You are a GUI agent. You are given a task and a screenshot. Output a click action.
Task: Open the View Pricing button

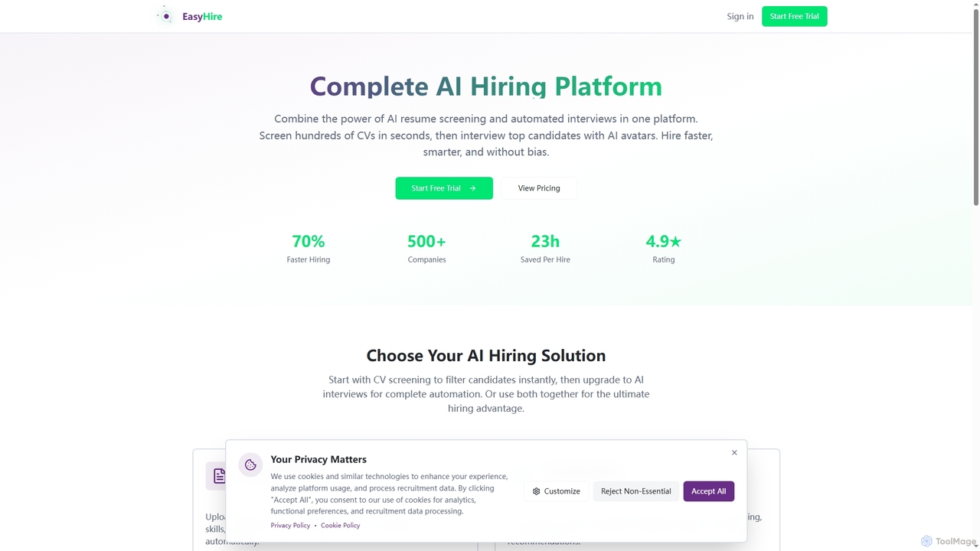tap(539, 188)
